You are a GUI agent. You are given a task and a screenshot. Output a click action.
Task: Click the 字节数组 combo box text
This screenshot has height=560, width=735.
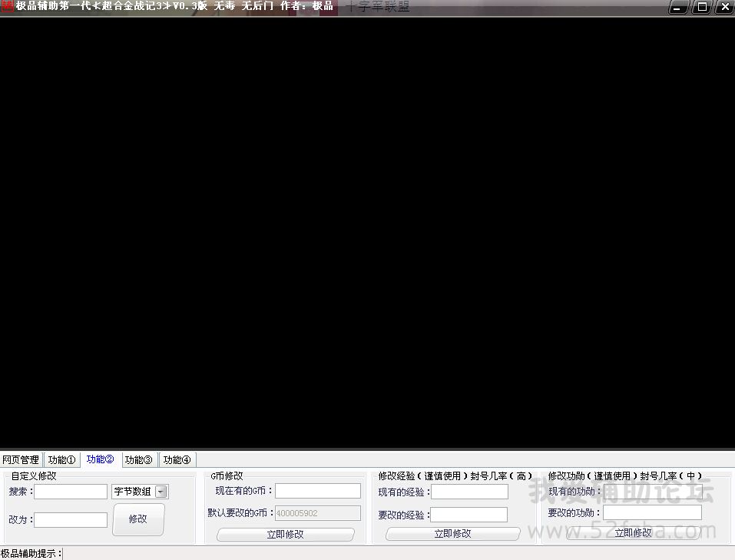pyautogui.click(x=133, y=492)
